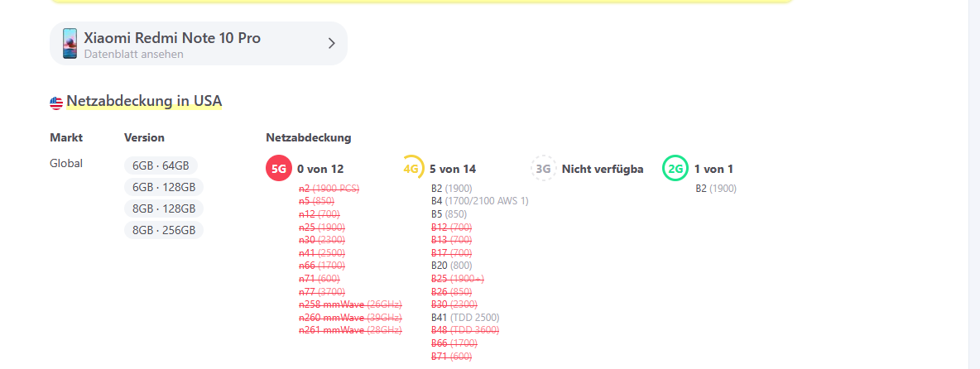This screenshot has height=369, width=980.
Task: Click the 'Nicht verfügba' 3G status
Action: [x=603, y=169]
